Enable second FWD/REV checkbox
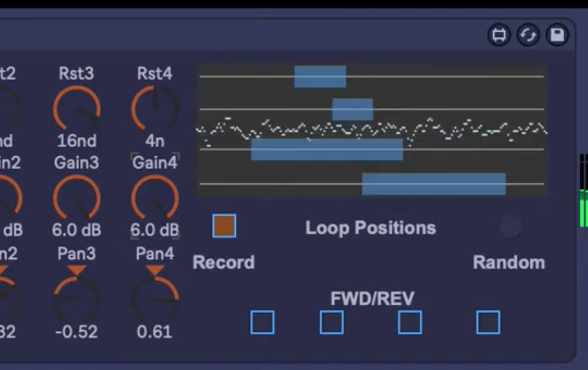This screenshot has height=370, width=588. 332,322
